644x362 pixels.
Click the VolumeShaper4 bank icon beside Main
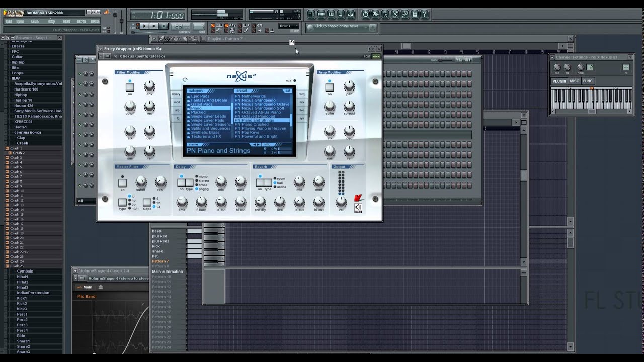pos(101,287)
